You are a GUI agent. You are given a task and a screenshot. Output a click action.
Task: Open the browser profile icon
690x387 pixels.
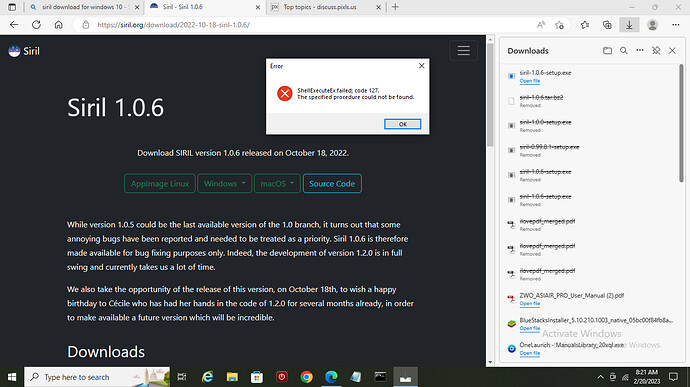coord(653,25)
